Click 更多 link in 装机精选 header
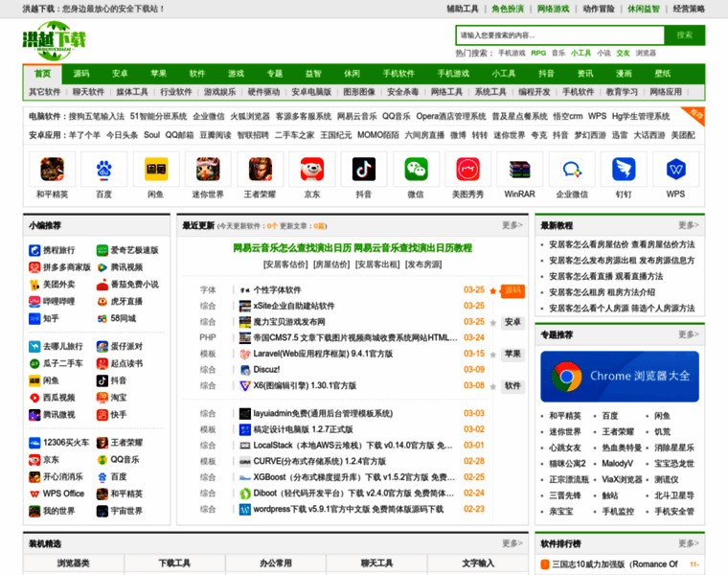The width and height of the screenshot is (728, 575). point(512,543)
